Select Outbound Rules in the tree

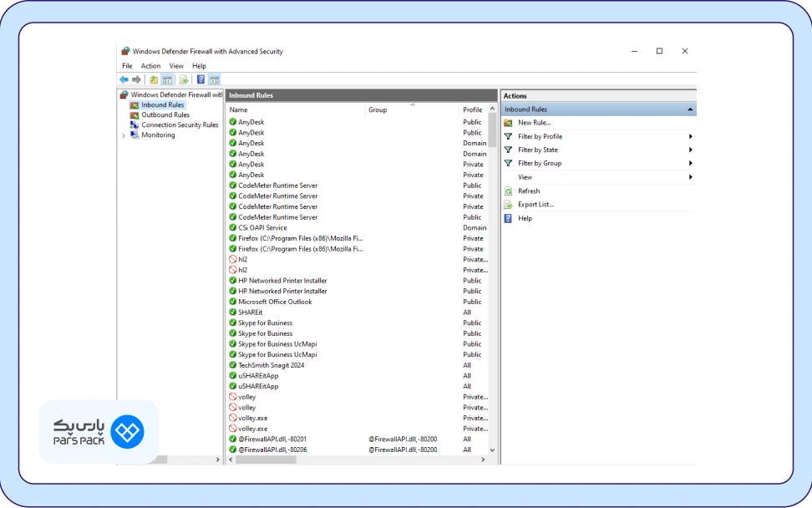[x=165, y=115]
